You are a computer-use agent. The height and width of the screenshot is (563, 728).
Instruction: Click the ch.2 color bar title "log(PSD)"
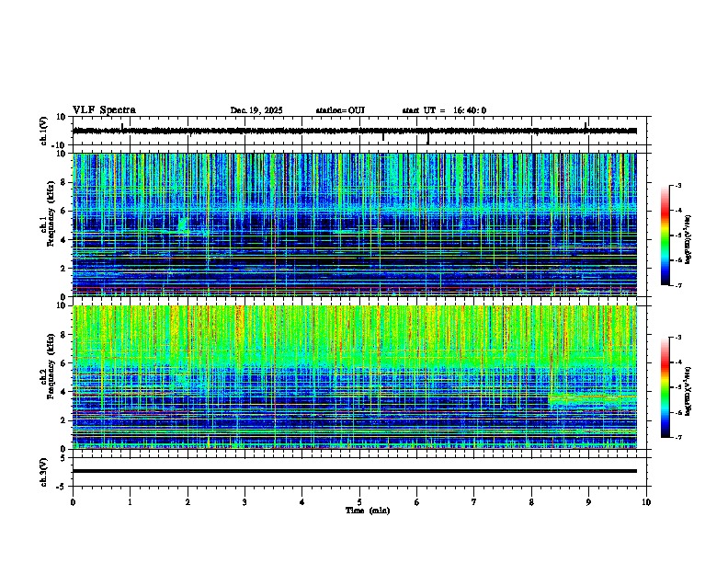point(688,391)
